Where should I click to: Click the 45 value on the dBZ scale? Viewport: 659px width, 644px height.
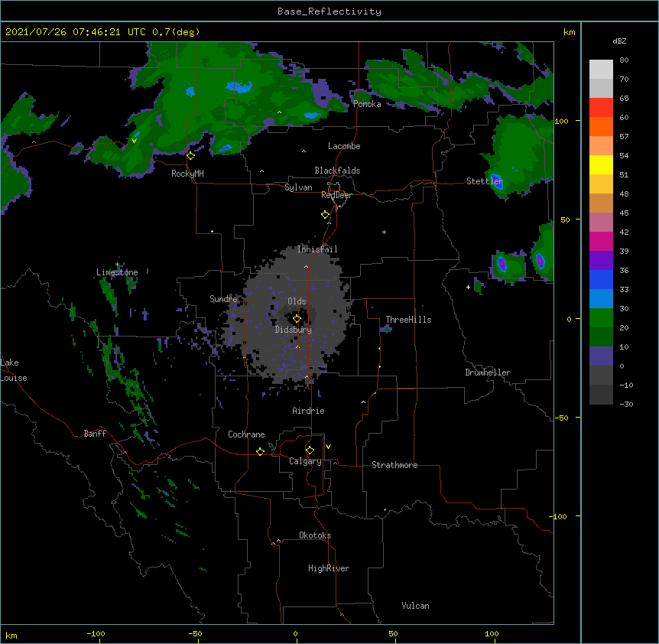[624, 213]
